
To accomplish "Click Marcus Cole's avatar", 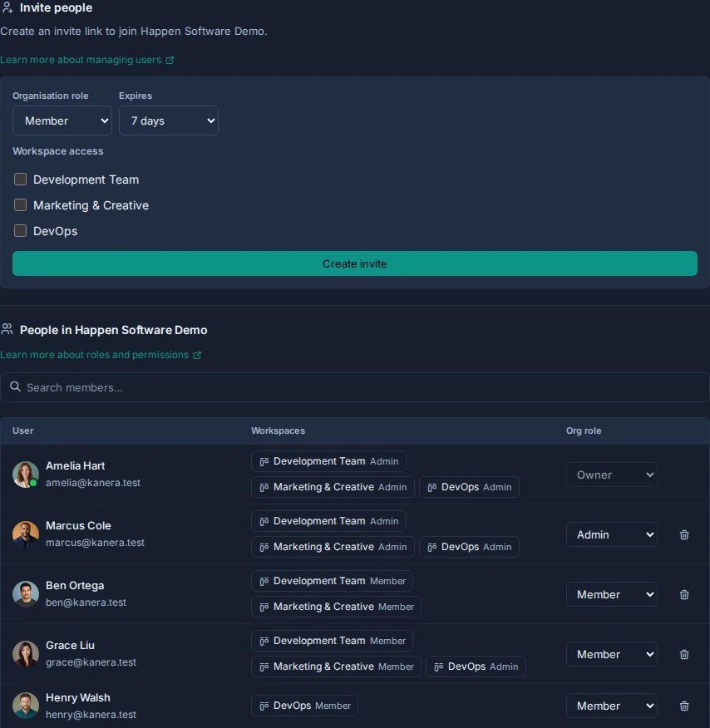I will coord(26,534).
